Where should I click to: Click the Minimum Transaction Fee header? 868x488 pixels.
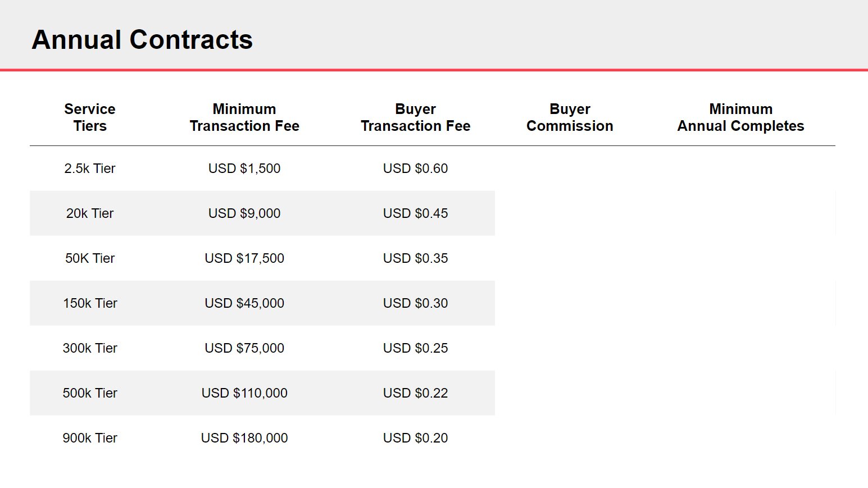tap(244, 117)
